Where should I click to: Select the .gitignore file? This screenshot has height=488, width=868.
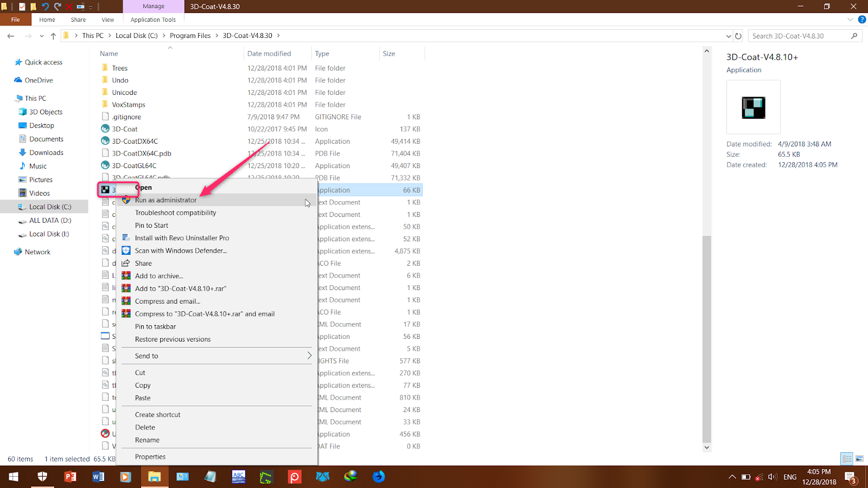(x=126, y=117)
